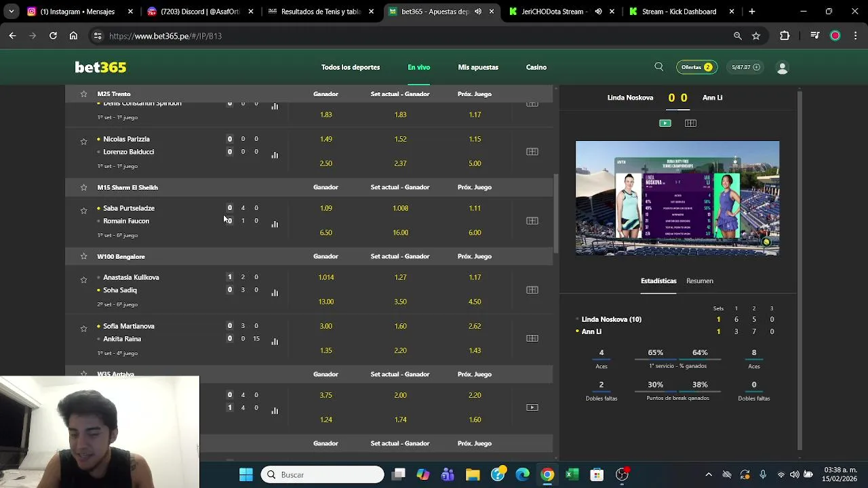Show hidden system tray icons
Viewport: 868px width, 488px height.
709,474
